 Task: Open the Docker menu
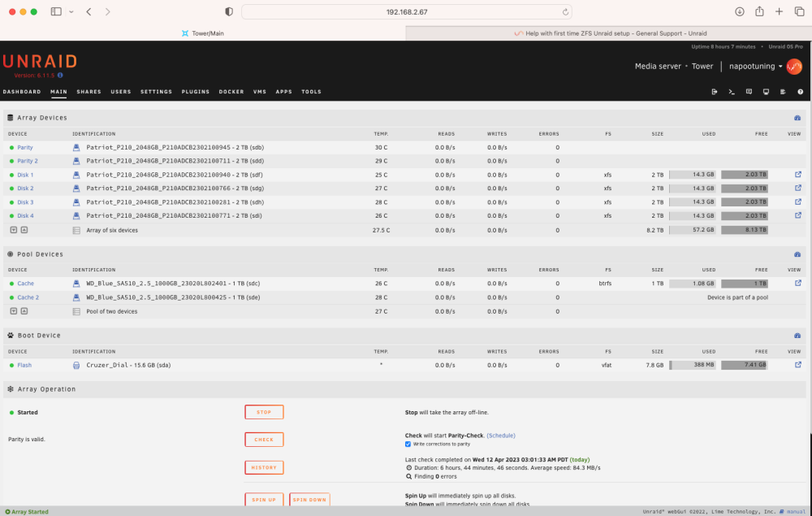click(x=231, y=92)
